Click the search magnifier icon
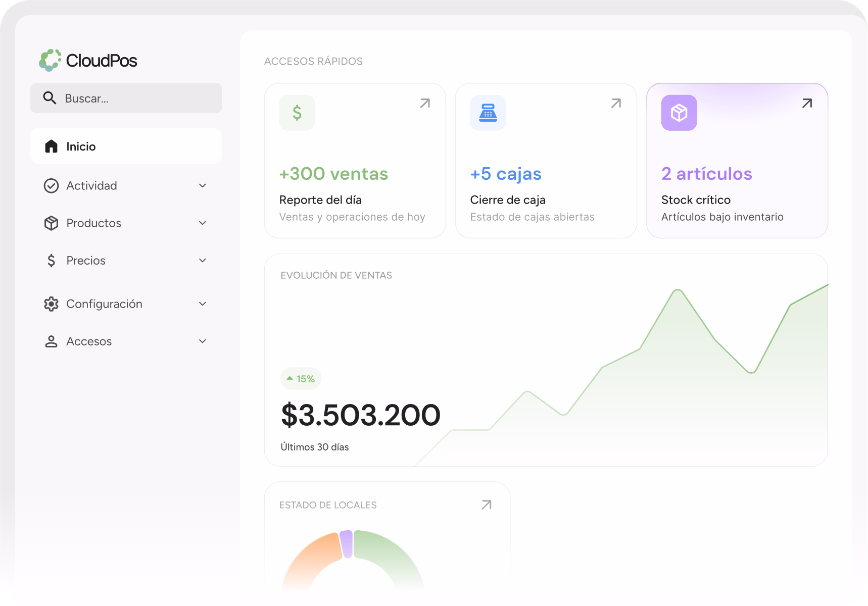868x606 pixels. (50, 98)
